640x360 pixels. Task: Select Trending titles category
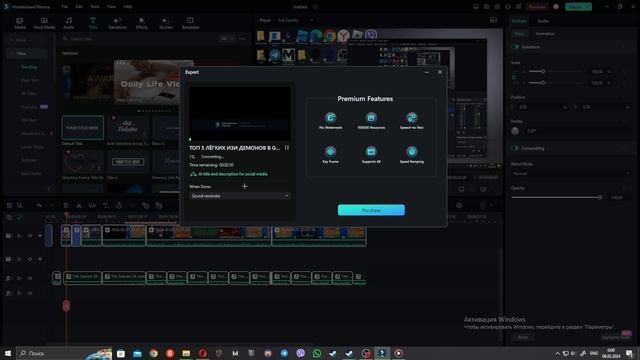[29, 67]
